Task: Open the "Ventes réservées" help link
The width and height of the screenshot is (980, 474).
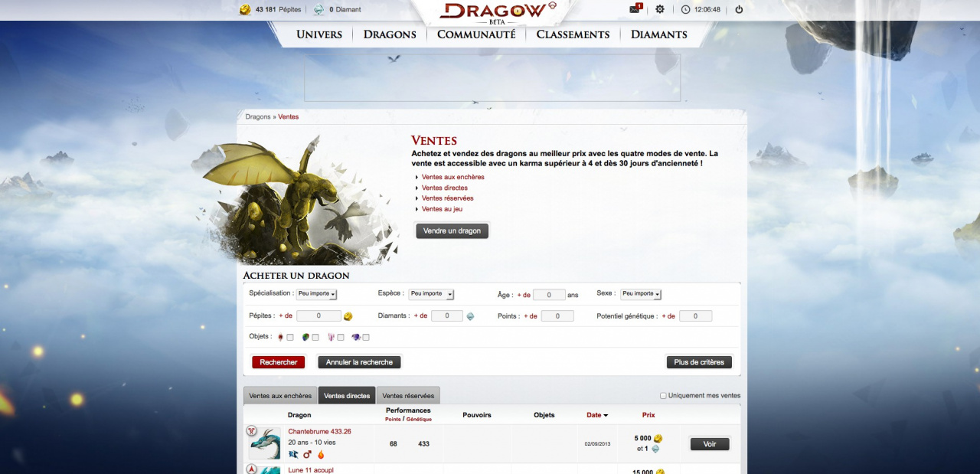Action: pyautogui.click(x=448, y=198)
